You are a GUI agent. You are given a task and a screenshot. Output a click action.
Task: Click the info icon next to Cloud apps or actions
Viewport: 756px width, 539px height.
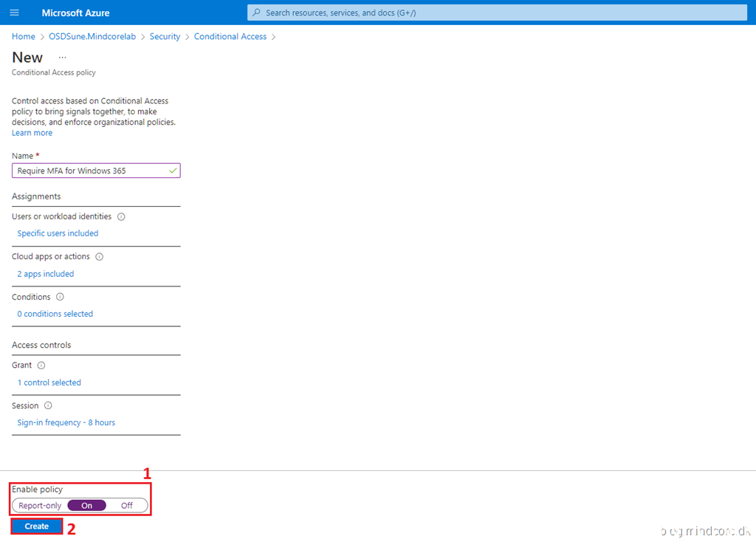click(x=99, y=257)
